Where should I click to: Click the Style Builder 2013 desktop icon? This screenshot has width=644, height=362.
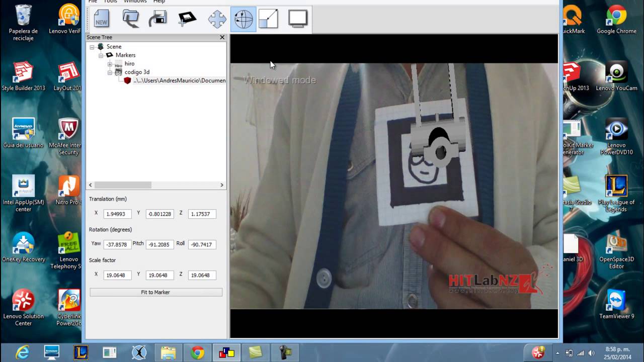click(23, 77)
